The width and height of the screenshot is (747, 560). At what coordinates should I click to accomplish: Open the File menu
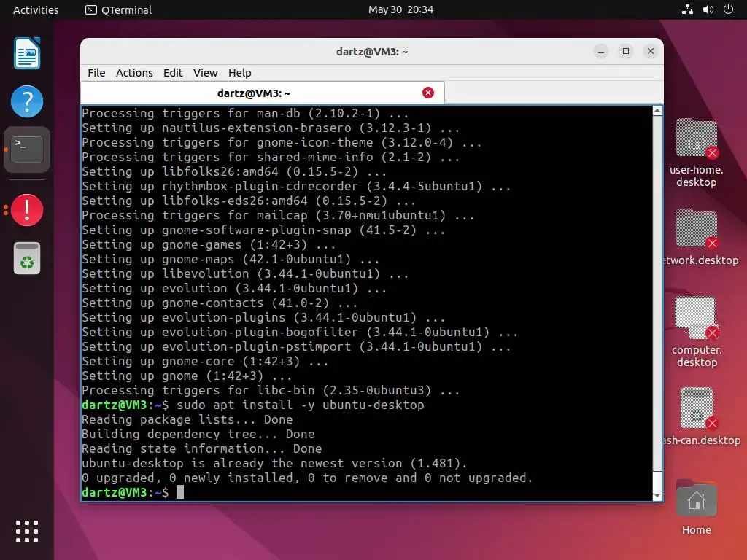[x=96, y=73]
